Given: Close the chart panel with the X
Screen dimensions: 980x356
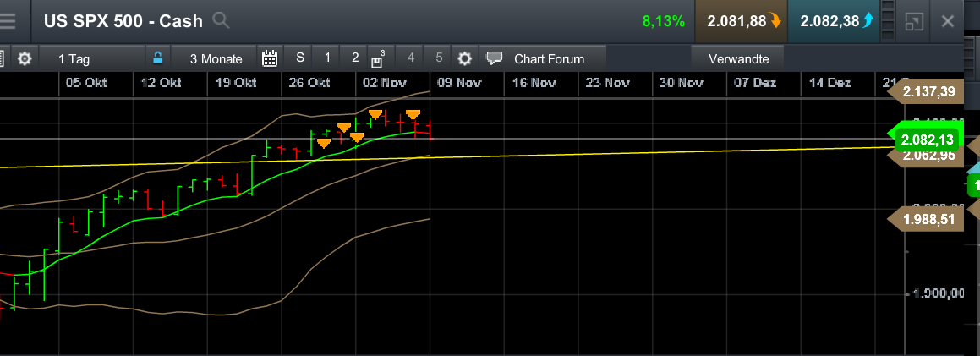Looking at the screenshot, I should coord(948,22).
